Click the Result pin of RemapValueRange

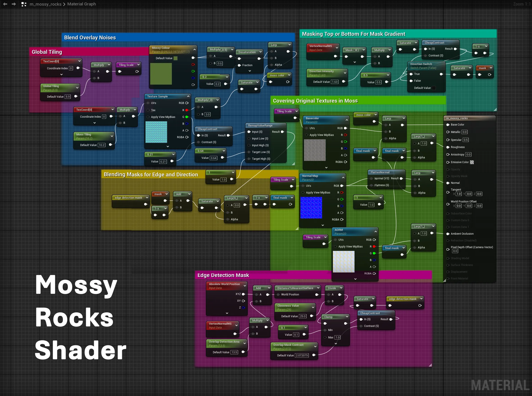[x=282, y=132]
